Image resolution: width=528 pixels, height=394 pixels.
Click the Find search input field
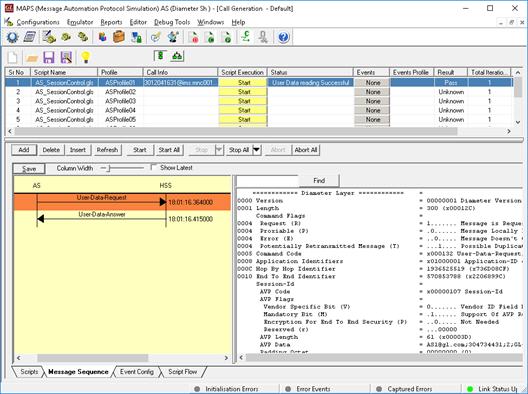(x=267, y=181)
